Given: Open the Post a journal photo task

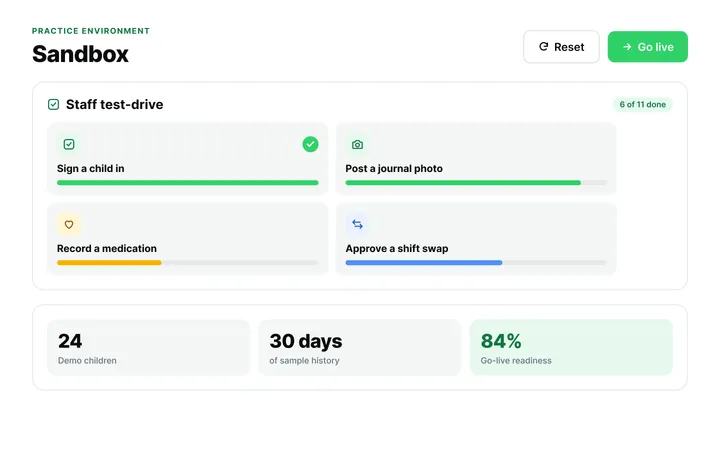Looking at the screenshot, I should (476, 159).
